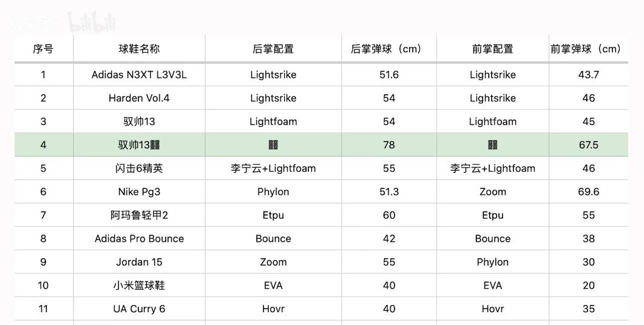Screen dimensions: 644x325
Task: Select the Adidas N3XT L3V3L cell
Action: (139, 75)
